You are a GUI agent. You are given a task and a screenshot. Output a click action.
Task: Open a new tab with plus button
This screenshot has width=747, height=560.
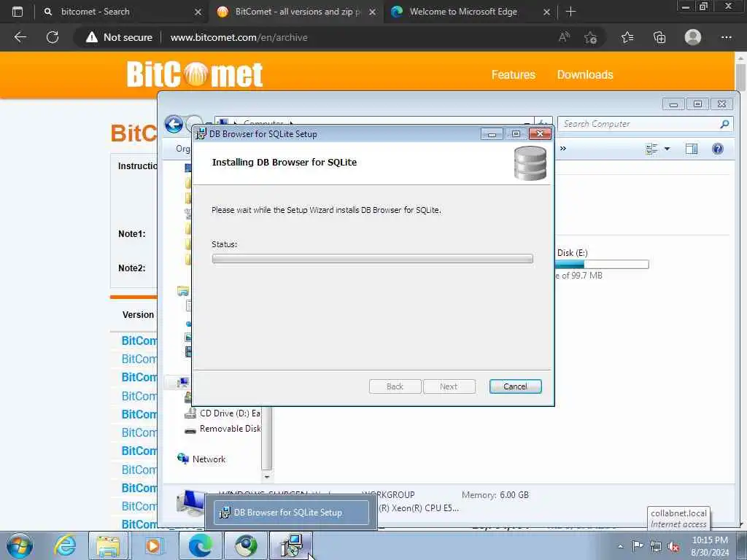click(x=570, y=12)
